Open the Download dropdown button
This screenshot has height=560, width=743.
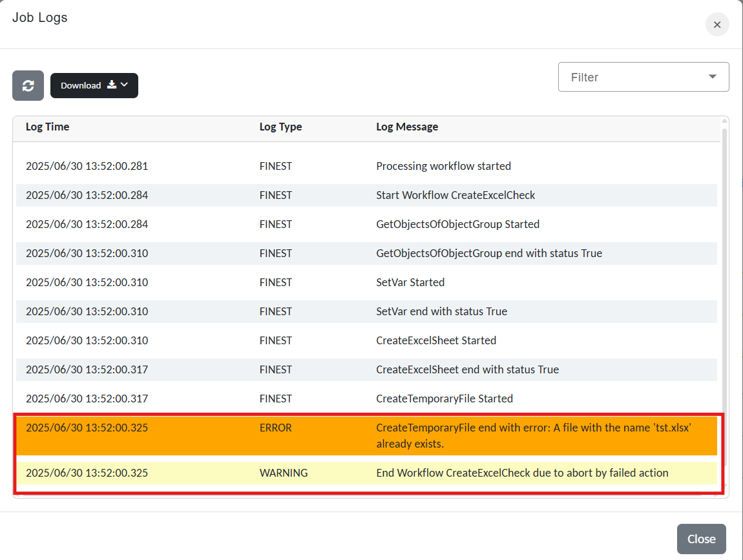click(94, 85)
